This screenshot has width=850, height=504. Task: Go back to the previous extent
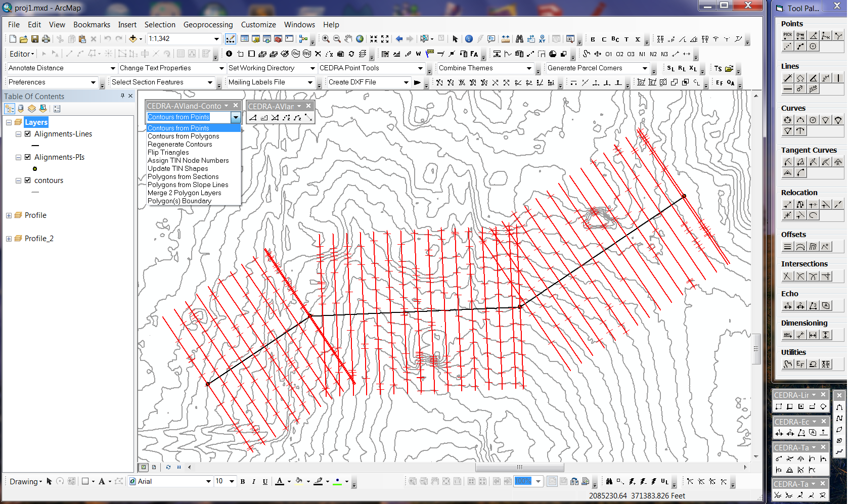(399, 39)
